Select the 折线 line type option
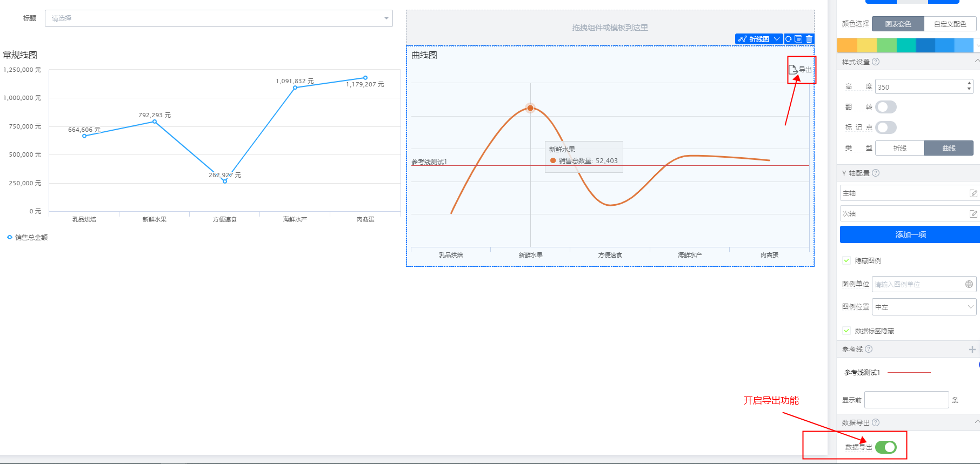Viewport: 980px width, 464px height. pos(900,148)
